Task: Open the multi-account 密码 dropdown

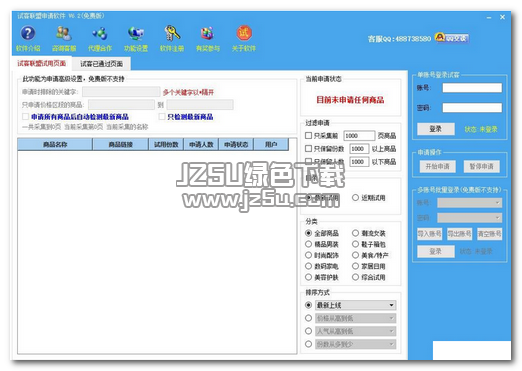Action: click(469, 218)
